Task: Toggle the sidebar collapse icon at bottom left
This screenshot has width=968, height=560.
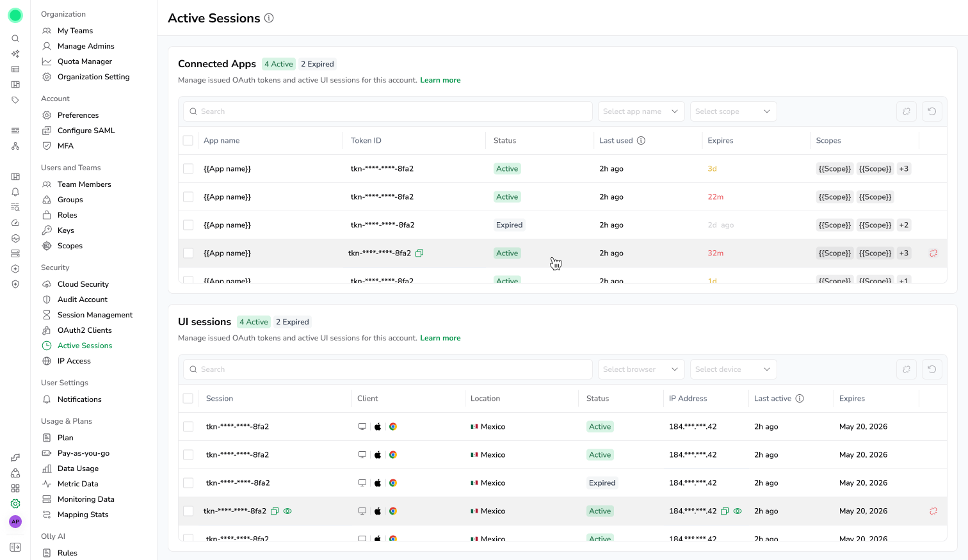Action: [15, 547]
